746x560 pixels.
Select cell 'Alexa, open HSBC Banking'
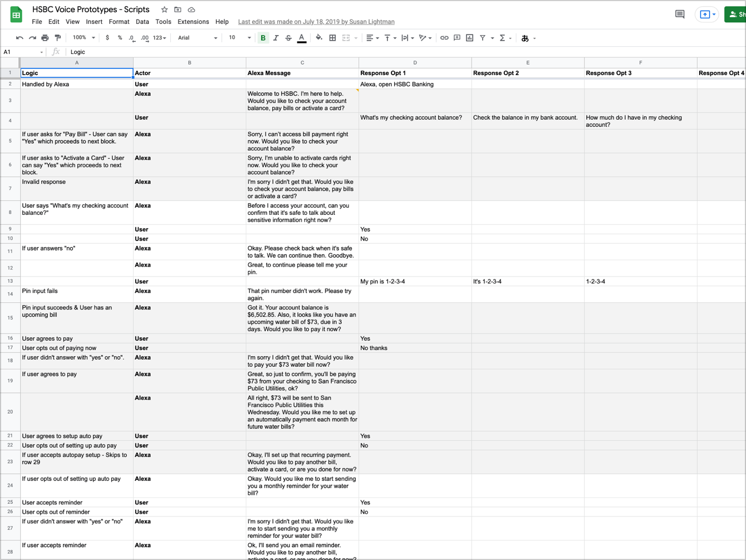pyautogui.click(x=415, y=84)
